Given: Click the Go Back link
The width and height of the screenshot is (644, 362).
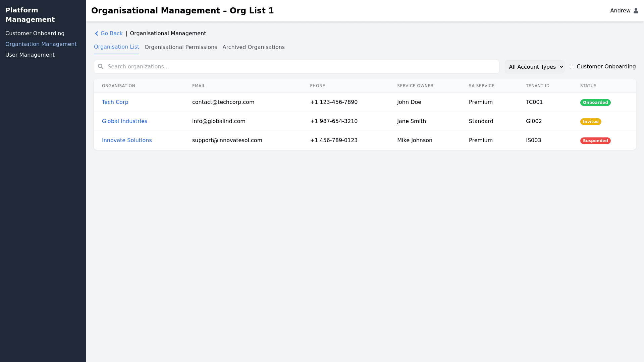Looking at the screenshot, I should coord(111,34).
